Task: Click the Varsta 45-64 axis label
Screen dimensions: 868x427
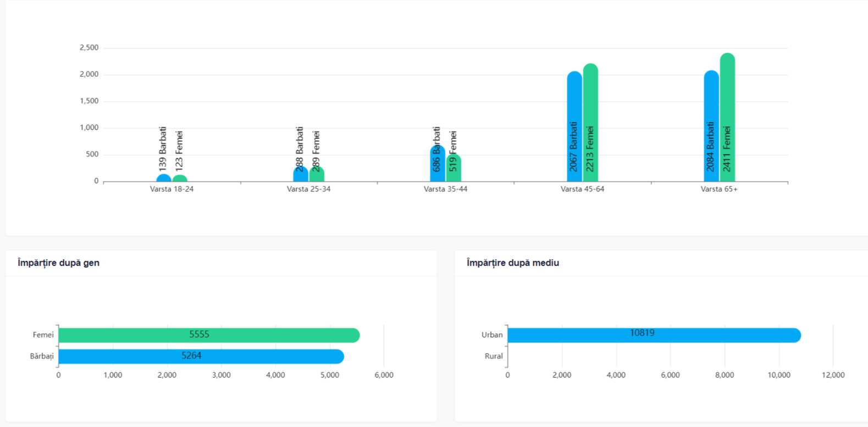Action: [x=582, y=189]
